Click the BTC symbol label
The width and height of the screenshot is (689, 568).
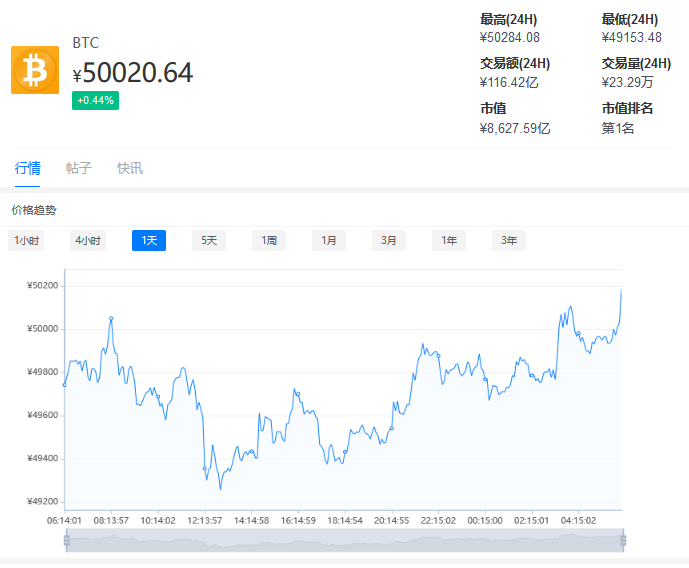(x=86, y=43)
